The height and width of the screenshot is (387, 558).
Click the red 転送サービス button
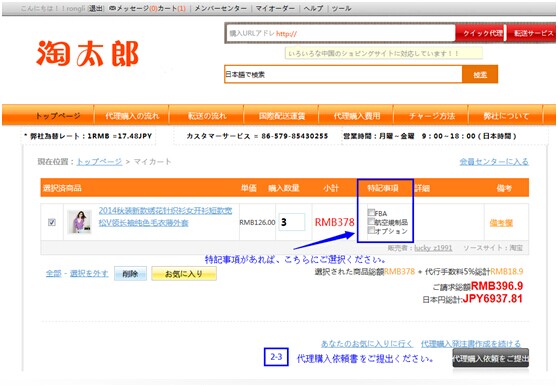(x=532, y=33)
